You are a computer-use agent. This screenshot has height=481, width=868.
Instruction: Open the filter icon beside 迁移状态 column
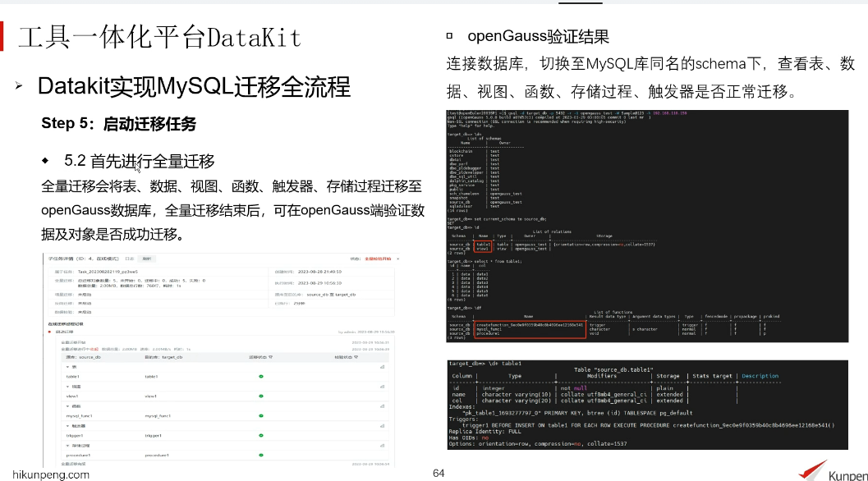[x=271, y=358]
